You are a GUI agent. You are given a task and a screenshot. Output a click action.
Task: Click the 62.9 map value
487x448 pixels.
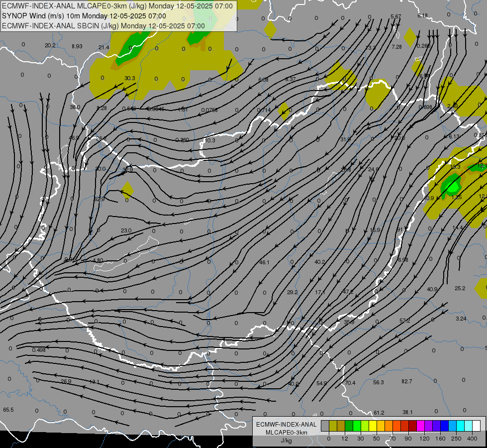(99, 199)
